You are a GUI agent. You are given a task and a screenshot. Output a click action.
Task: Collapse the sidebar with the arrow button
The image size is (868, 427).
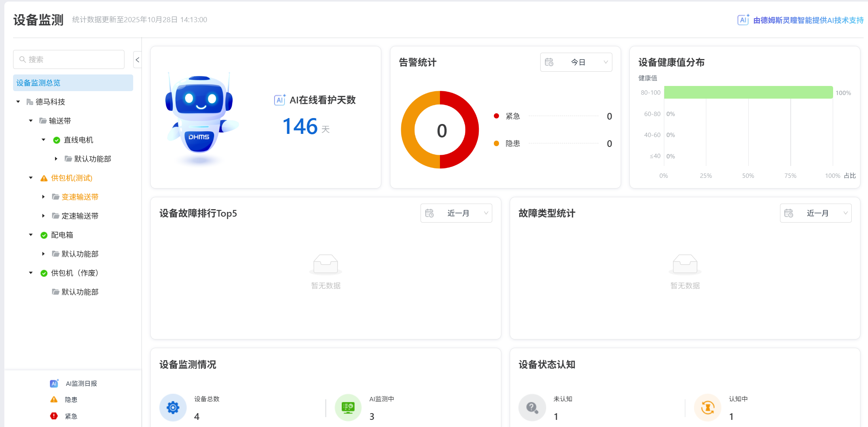coord(138,60)
